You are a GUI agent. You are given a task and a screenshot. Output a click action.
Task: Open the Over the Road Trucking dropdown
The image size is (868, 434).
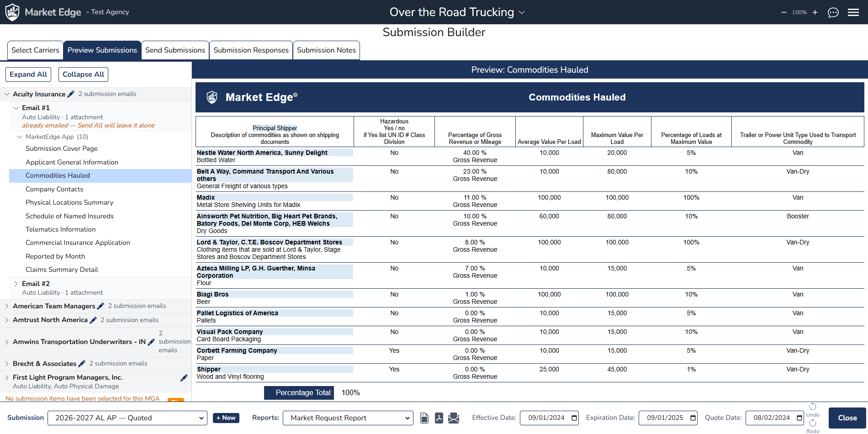click(457, 12)
